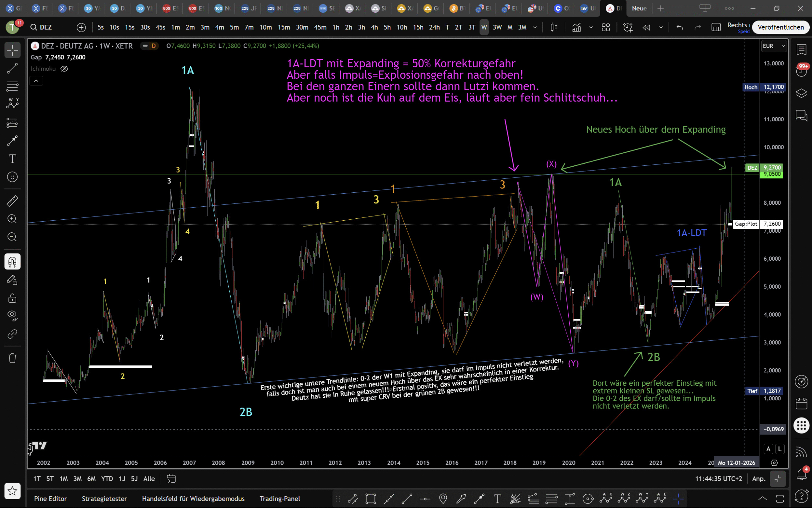Click the Veröffentlichen button
The image size is (812, 508).
pyautogui.click(x=780, y=27)
